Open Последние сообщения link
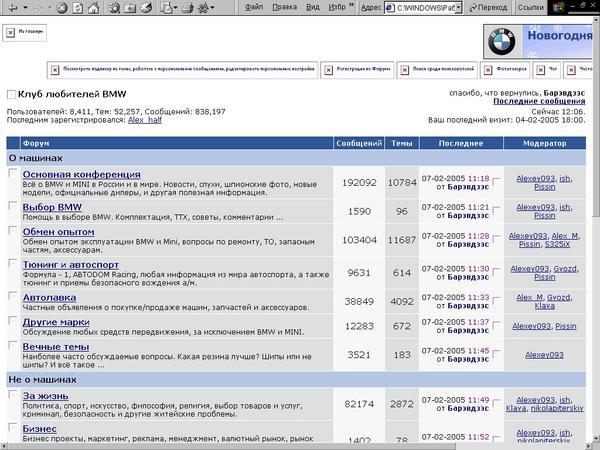This screenshot has height=450, width=600. 539,101
